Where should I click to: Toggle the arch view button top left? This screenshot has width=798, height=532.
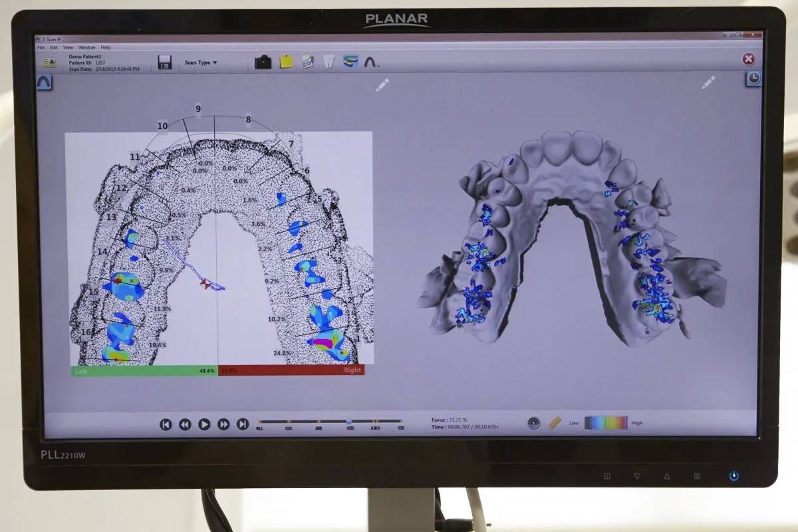[44, 82]
